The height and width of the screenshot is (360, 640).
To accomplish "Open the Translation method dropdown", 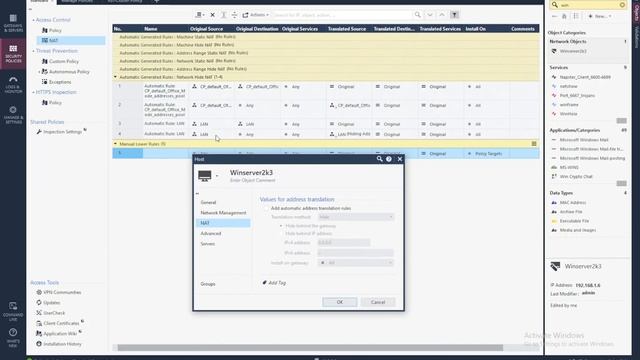I will pyautogui.click(x=356, y=217).
